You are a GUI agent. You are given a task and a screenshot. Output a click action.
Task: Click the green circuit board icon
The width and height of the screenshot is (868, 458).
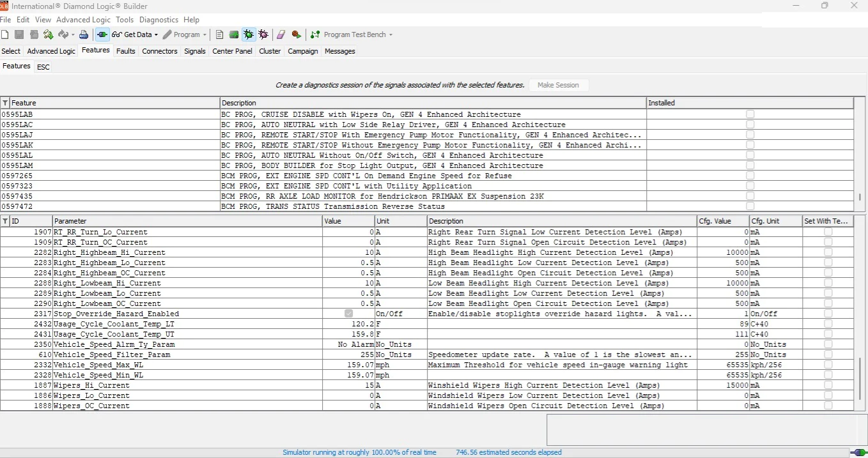(x=234, y=34)
